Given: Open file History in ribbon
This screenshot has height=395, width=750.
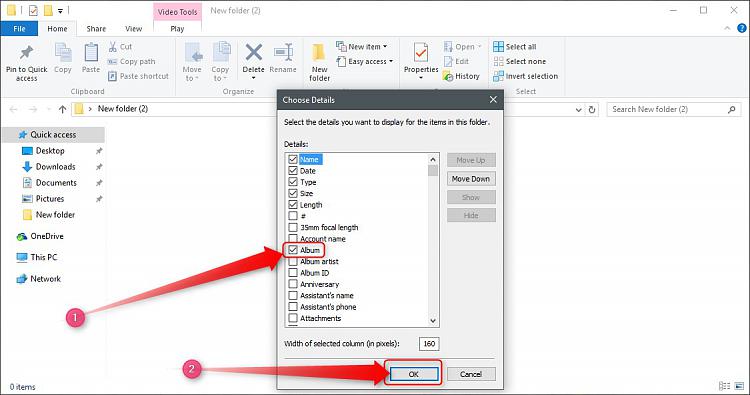Looking at the screenshot, I should (x=461, y=76).
